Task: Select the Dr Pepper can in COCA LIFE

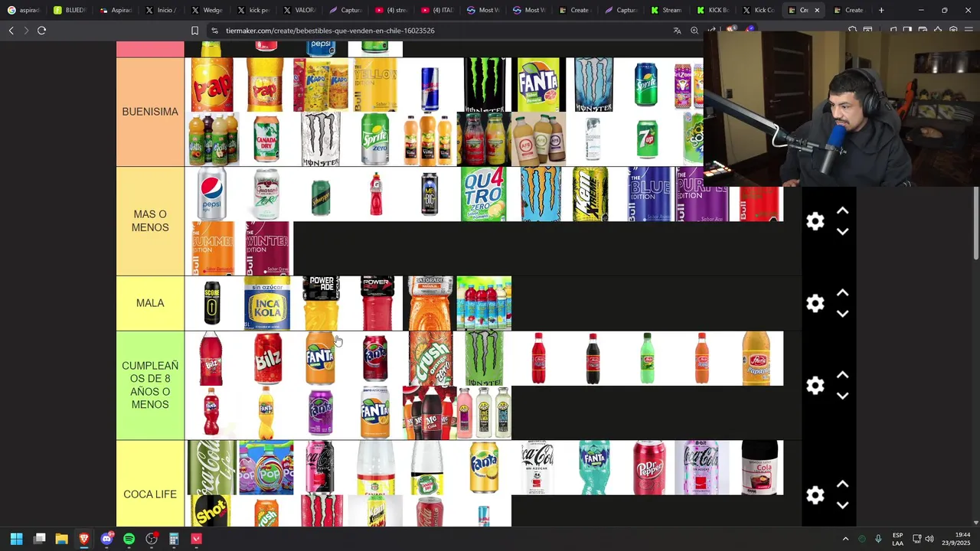Action: click(x=648, y=468)
